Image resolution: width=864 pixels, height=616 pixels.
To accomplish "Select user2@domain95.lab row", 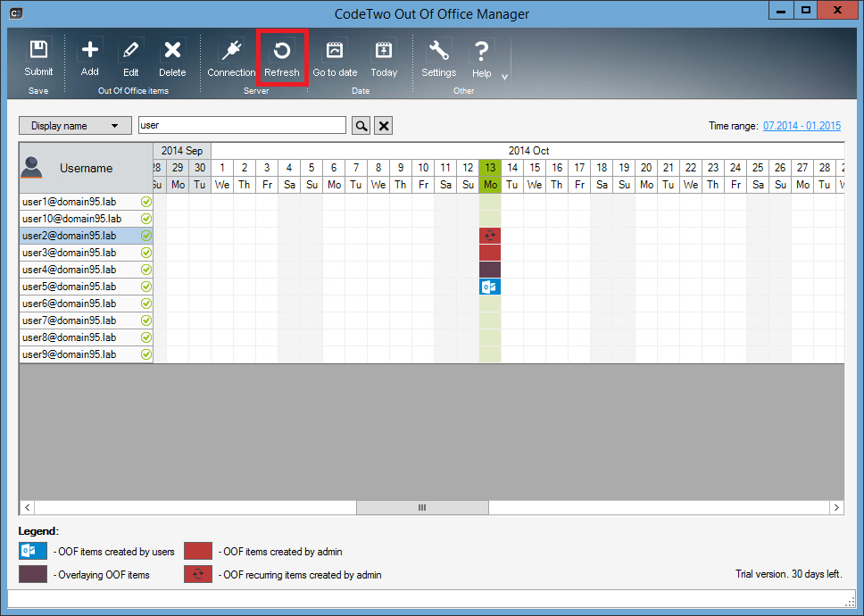I will pyautogui.click(x=86, y=236).
